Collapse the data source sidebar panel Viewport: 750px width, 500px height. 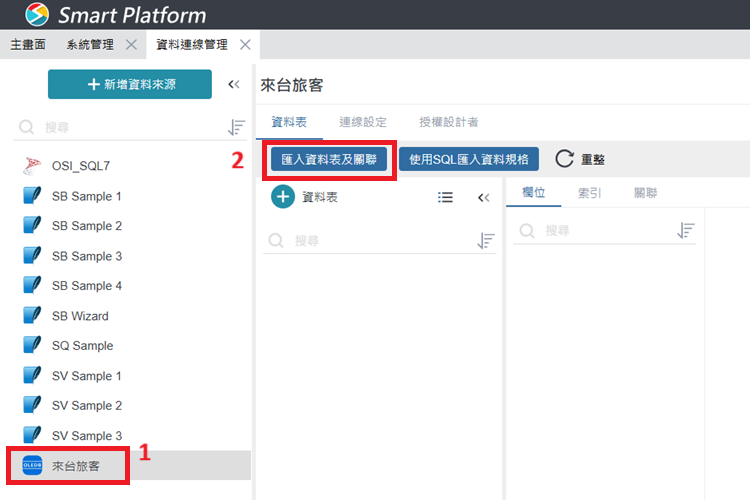[234, 85]
